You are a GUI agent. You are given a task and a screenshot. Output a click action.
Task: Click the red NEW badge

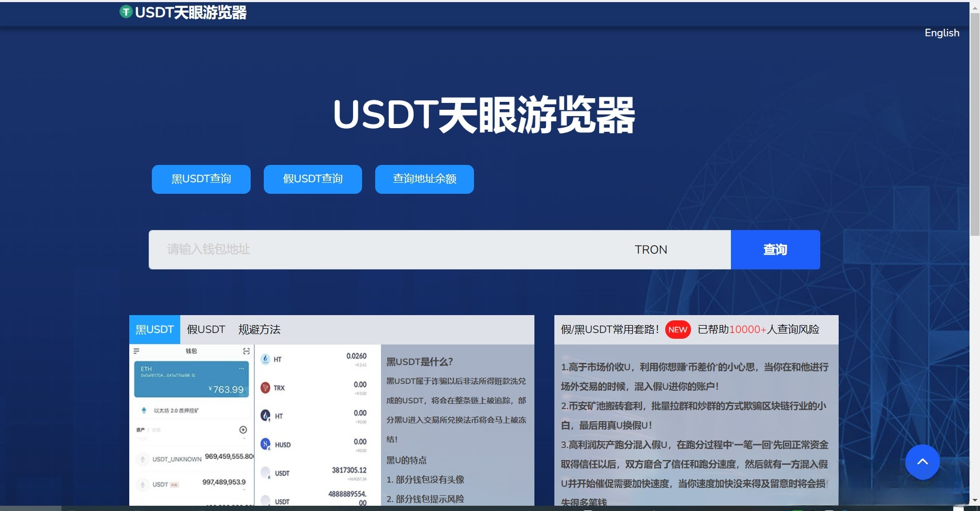click(677, 330)
